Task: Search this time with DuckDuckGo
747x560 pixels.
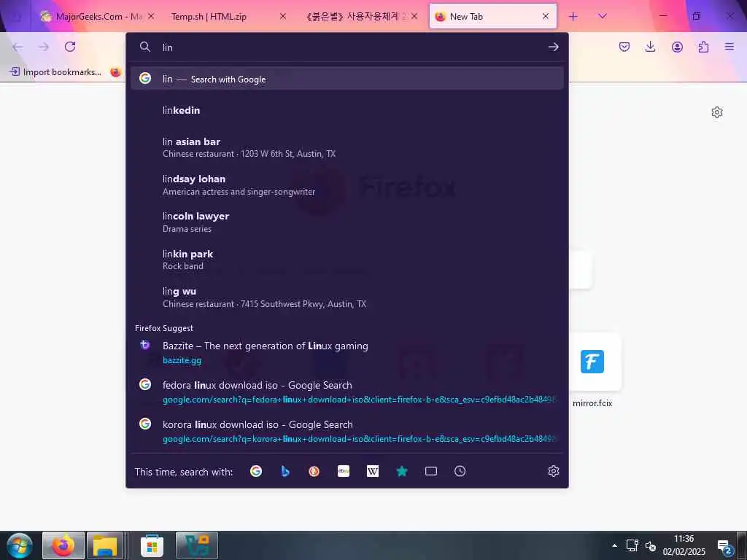Action: coord(314,471)
